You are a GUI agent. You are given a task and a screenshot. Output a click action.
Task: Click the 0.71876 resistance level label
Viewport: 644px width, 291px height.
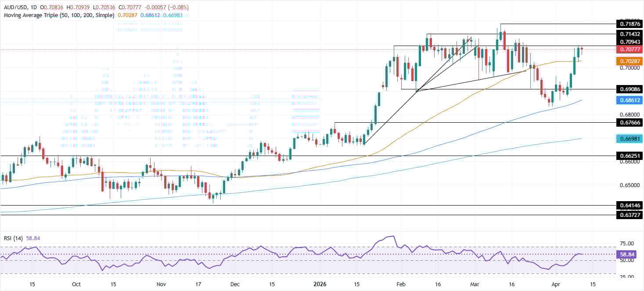click(629, 24)
